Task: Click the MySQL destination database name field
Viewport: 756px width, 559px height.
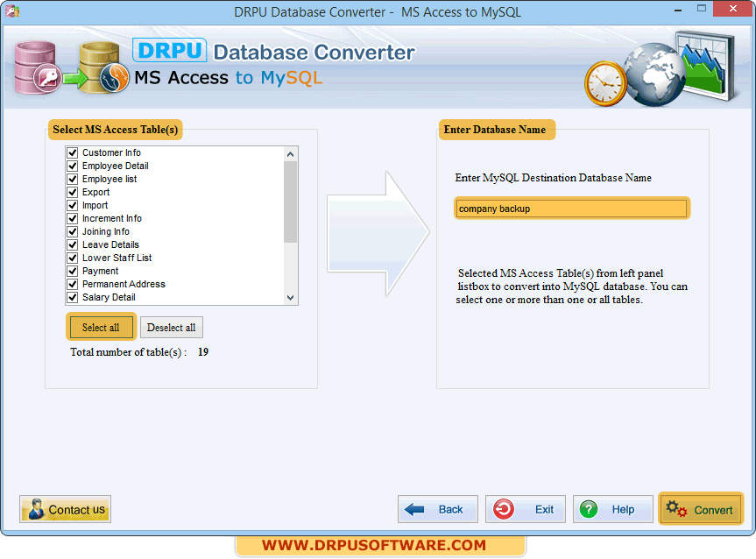Action: coord(572,209)
